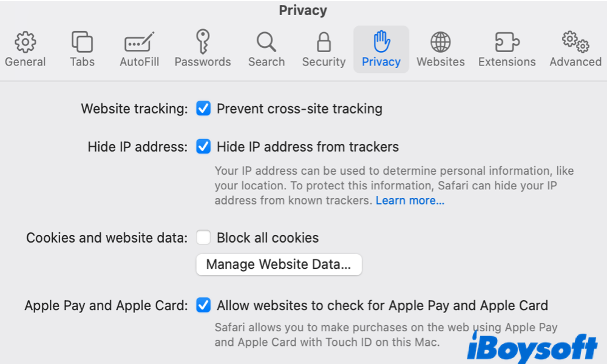
Task: Toggle Apple Pay and Apple Card checkbox
Action: [203, 306]
